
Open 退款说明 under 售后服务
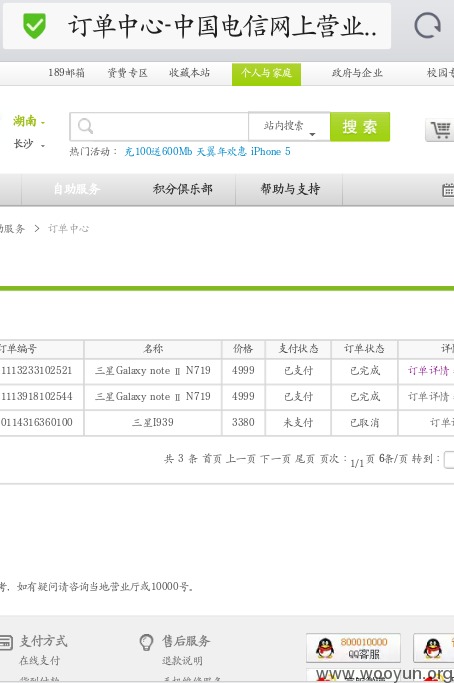(183, 661)
